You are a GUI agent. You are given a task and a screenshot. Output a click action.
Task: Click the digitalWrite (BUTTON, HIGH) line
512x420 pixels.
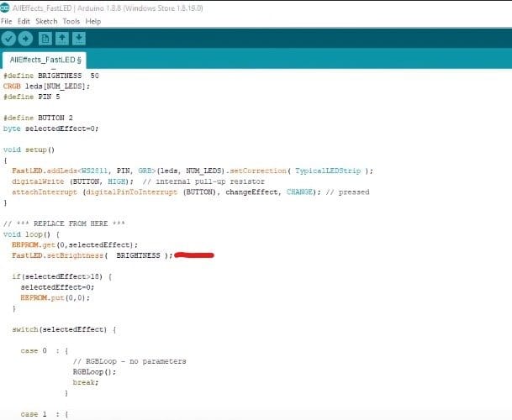138,181
